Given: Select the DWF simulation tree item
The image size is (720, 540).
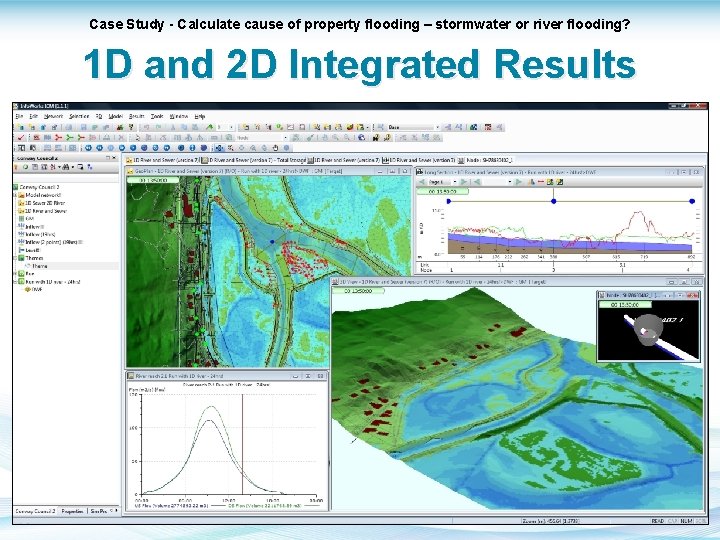Looking at the screenshot, I should (33, 289).
